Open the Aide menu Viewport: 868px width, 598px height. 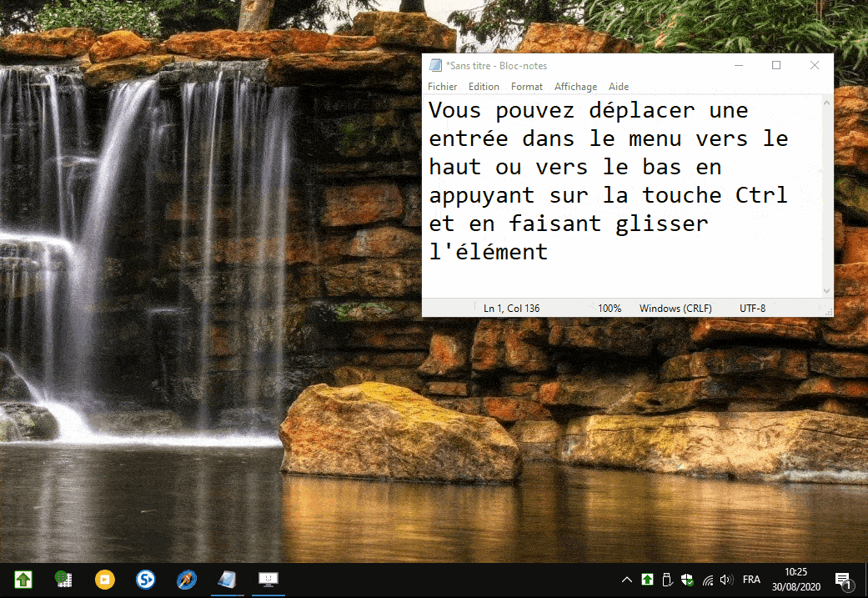coord(619,87)
